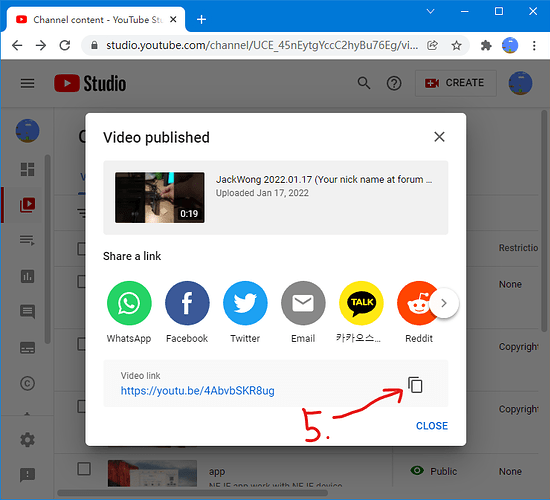This screenshot has height=500, width=550.
Task: Click the CLOSE button in the dialog
Action: point(432,426)
